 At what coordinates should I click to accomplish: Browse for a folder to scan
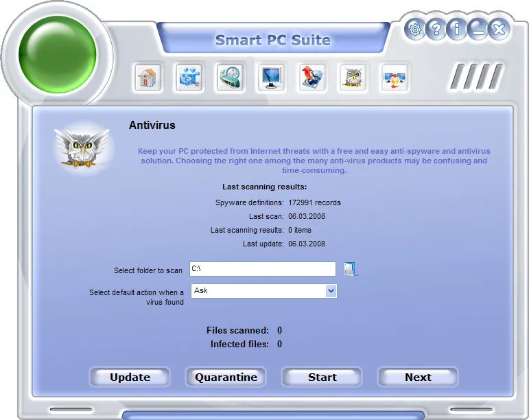pos(351,269)
